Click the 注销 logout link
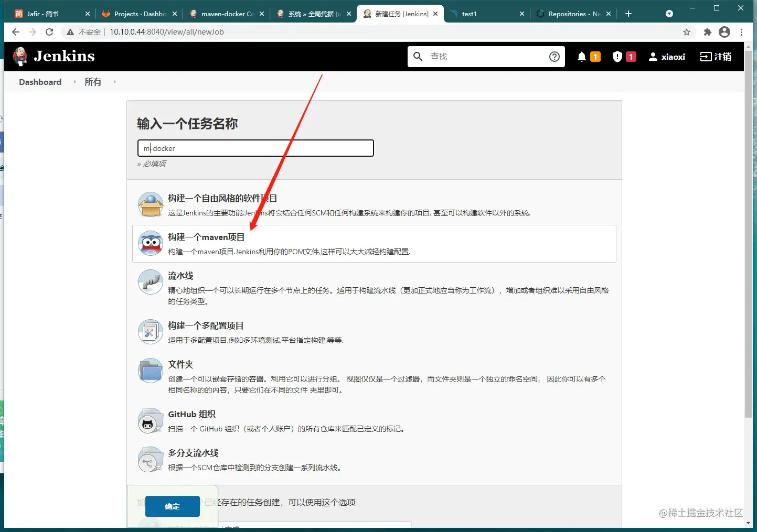This screenshot has height=532, width=757. click(x=722, y=57)
